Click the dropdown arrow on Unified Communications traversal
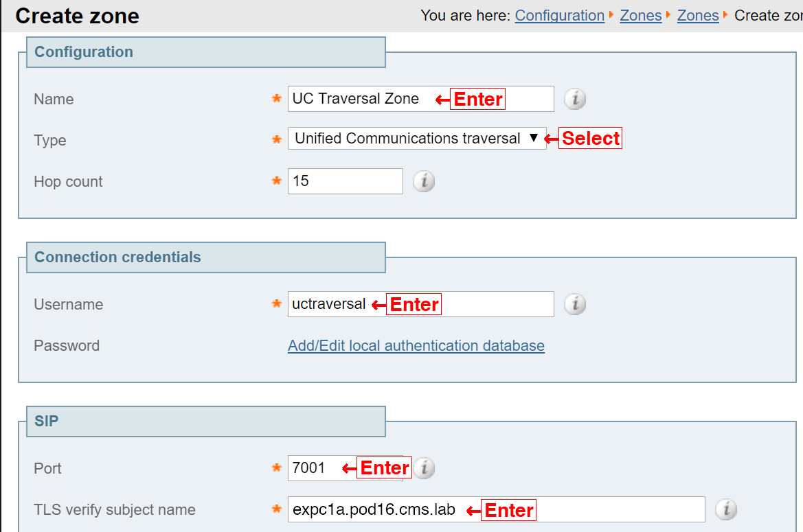803x532 pixels. pos(534,138)
